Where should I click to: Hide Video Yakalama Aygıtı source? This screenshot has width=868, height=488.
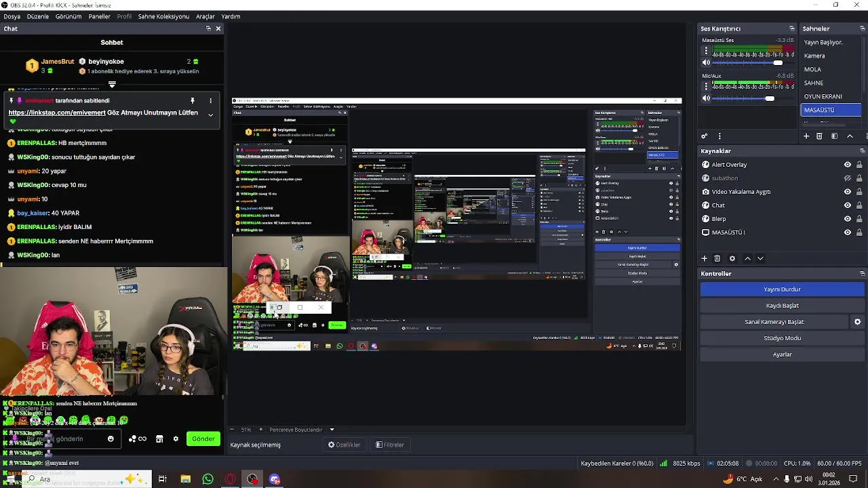[x=847, y=192]
